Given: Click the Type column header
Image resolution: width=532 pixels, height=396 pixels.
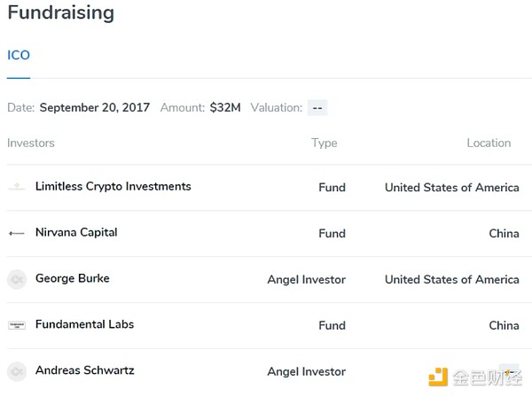Looking at the screenshot, I should pyautogui.click(x=324, y=143).
